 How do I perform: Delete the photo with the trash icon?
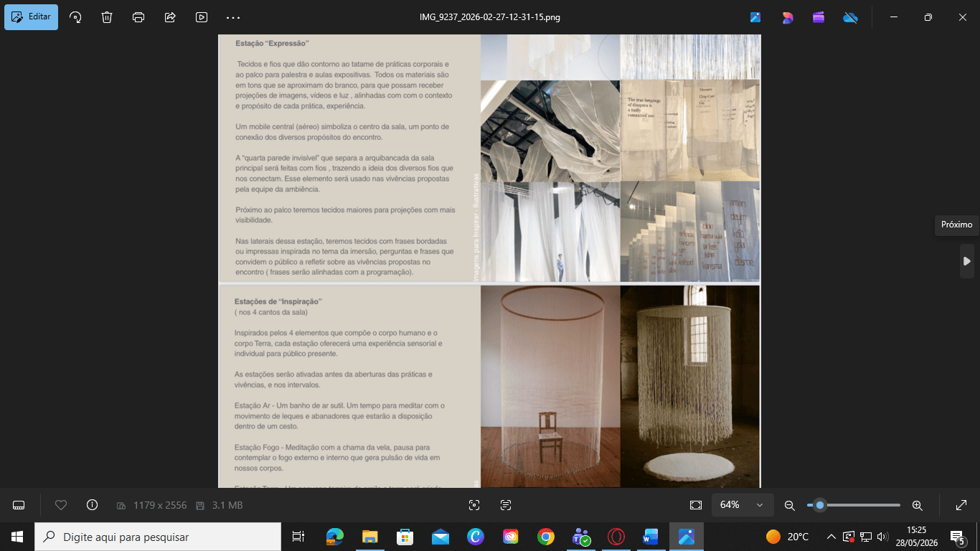point(107,17)
